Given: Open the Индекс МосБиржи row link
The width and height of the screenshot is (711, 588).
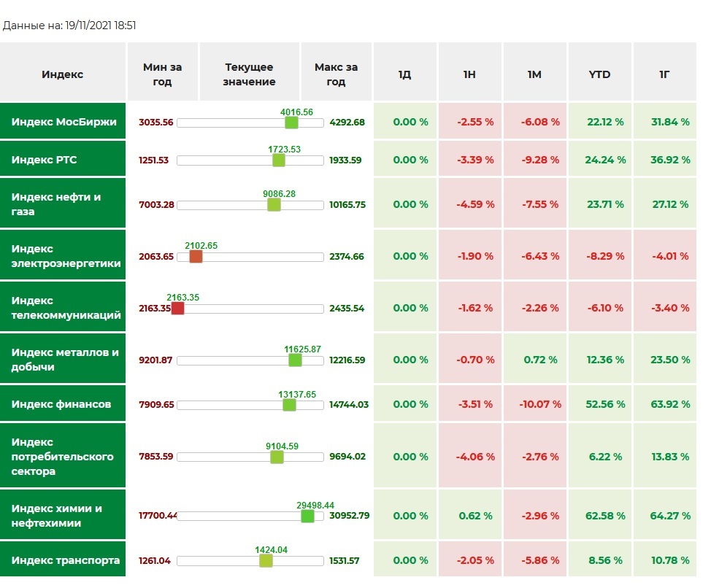Looking at the screenshot, I should coord(64,122).
